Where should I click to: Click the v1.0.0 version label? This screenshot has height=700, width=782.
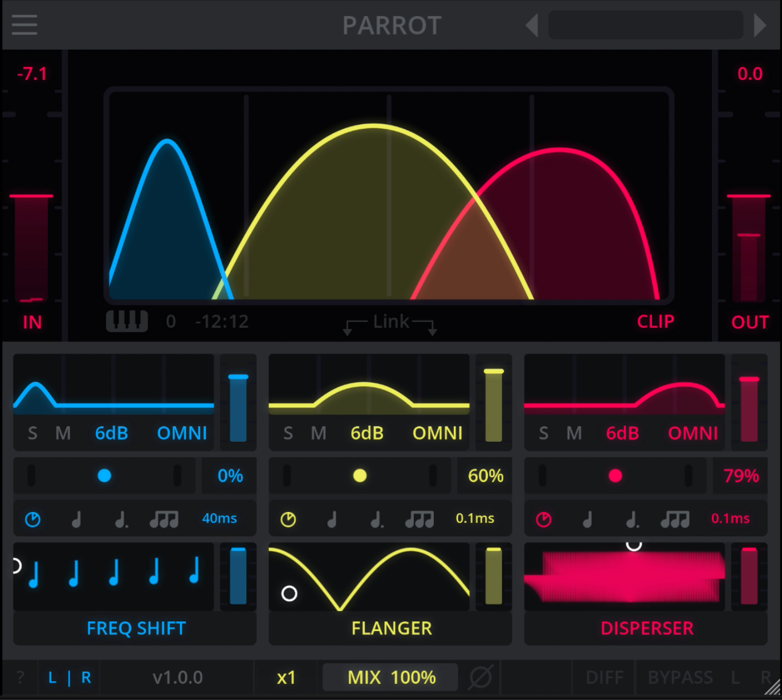click(177, 677)
